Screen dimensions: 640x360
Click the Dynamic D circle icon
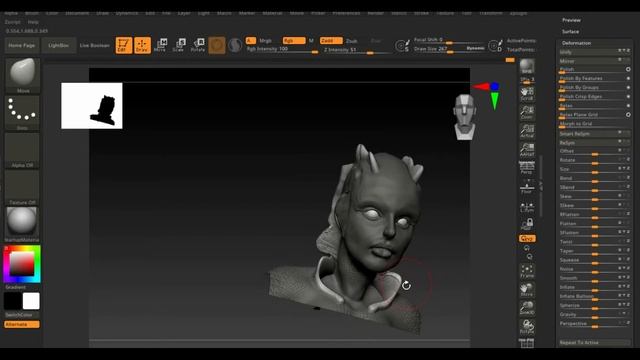(495, 45)
